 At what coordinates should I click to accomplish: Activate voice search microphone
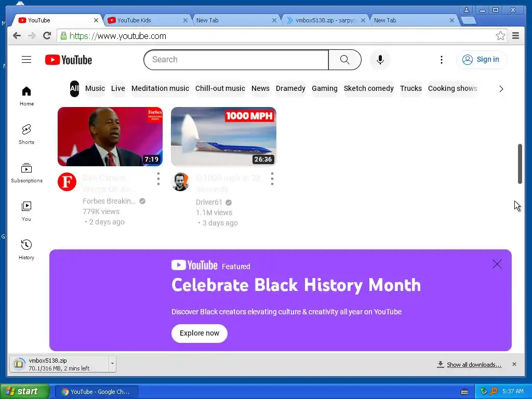pos(380,60)
